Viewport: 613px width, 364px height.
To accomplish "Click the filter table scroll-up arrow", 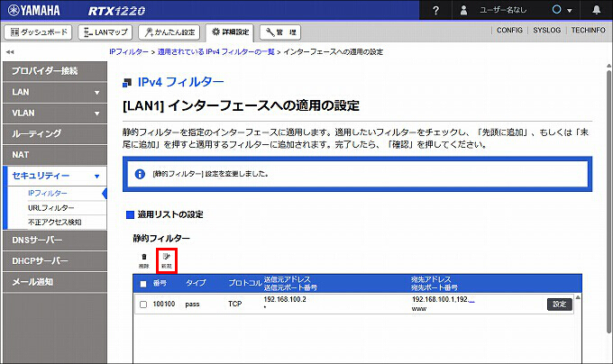I will coord(578,297).
